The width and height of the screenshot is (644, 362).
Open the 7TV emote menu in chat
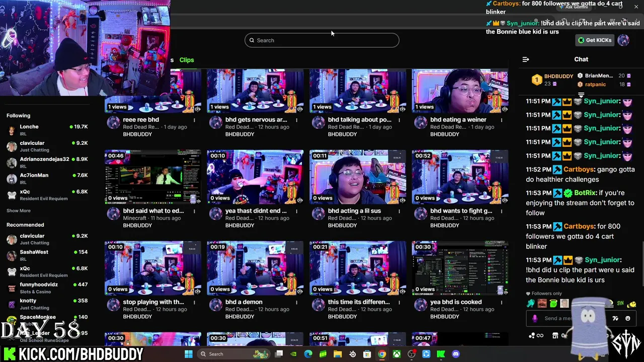[x=615, y=318]
